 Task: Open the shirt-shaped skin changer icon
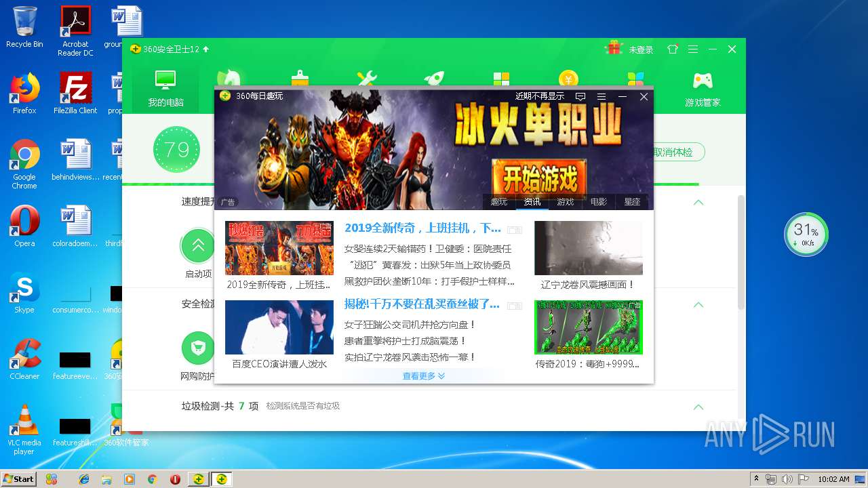[x=673, y=49]
